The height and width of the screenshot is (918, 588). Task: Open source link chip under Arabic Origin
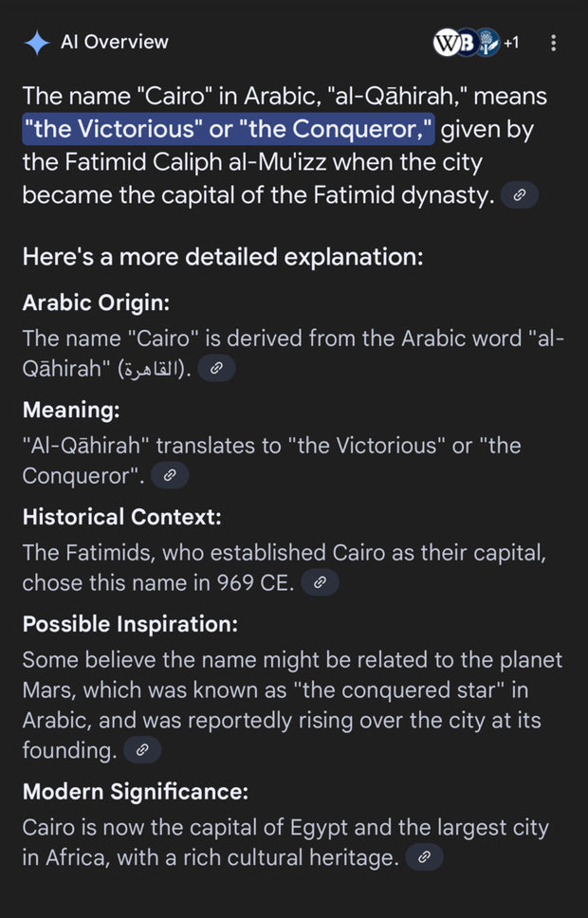click(x=216, y=369)
